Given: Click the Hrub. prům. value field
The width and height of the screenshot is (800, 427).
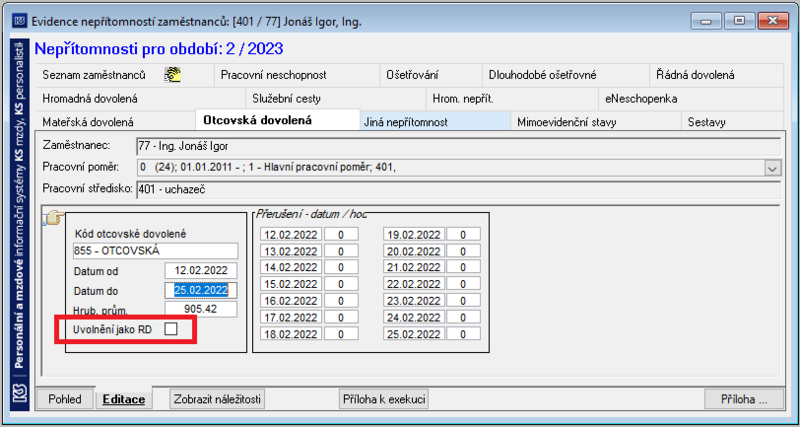Looking at the screenshot, I should (x=201, y=309).
